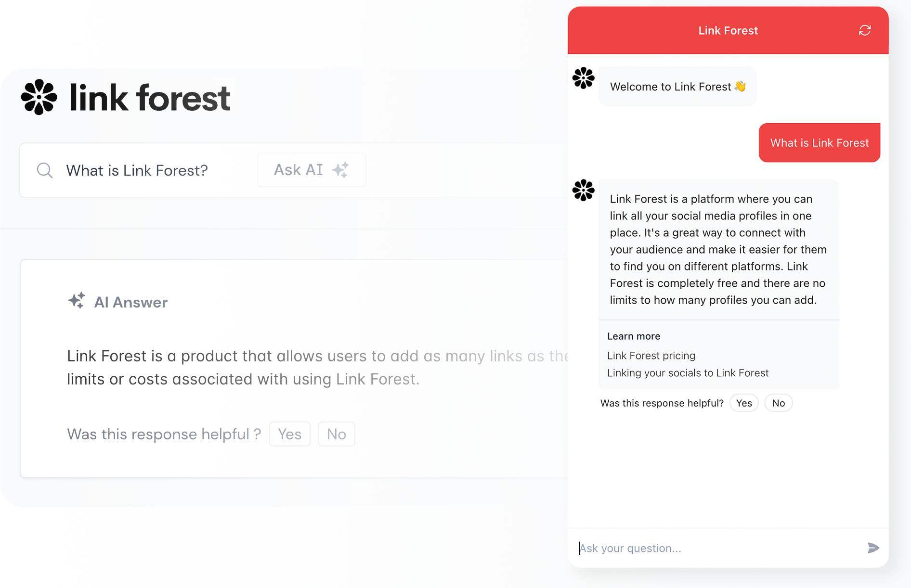The image size is (911, 588).
Task: Click the What is Link Forest? search field
Action: pyautogui.click(x=137, y=170)
